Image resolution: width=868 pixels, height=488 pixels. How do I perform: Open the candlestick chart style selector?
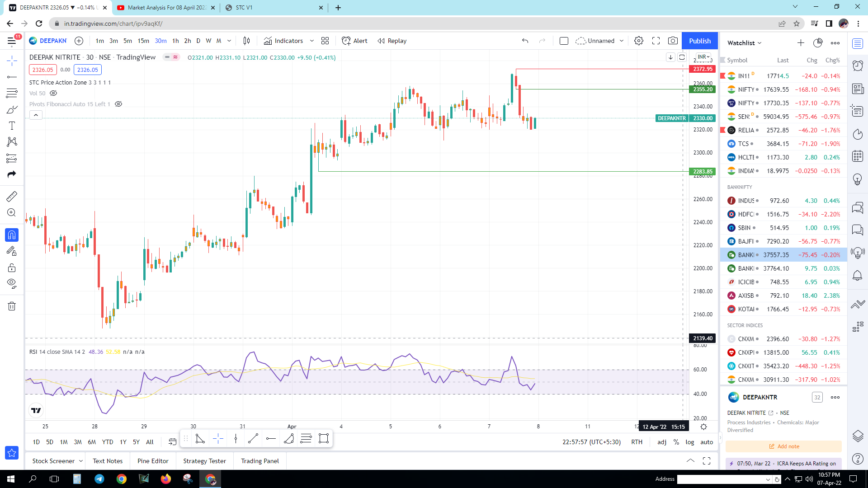coord(246,41)
